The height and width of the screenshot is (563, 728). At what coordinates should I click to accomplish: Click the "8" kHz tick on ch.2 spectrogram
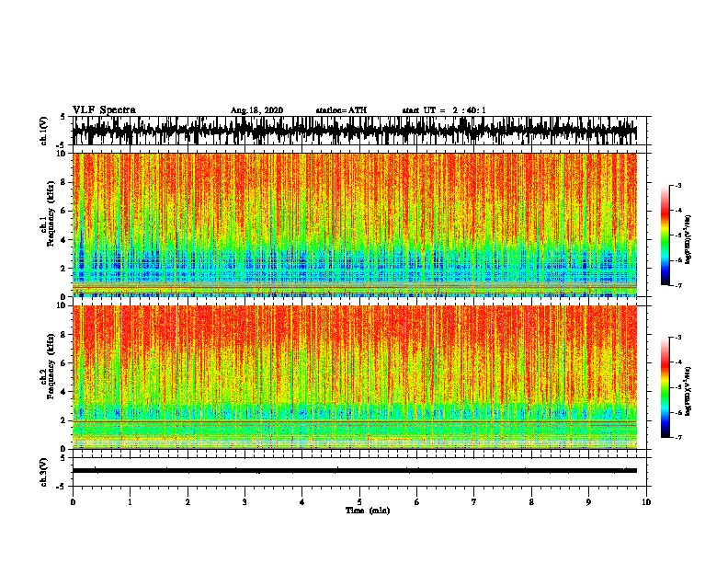click(x=63, y=335)
